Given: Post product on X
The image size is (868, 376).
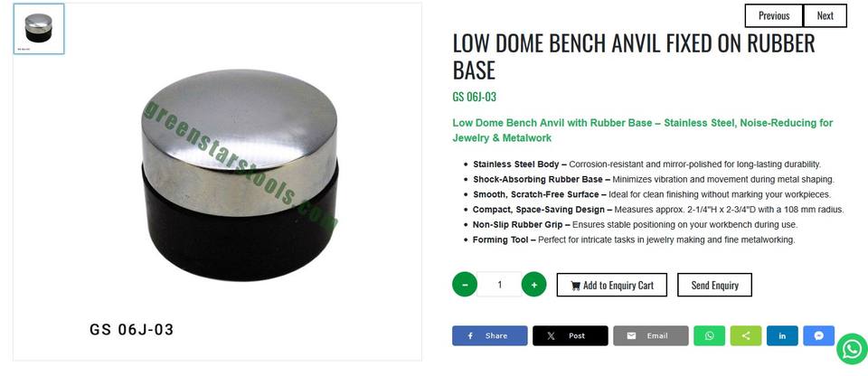Looking at the screenshot, I should coord(571,335).
